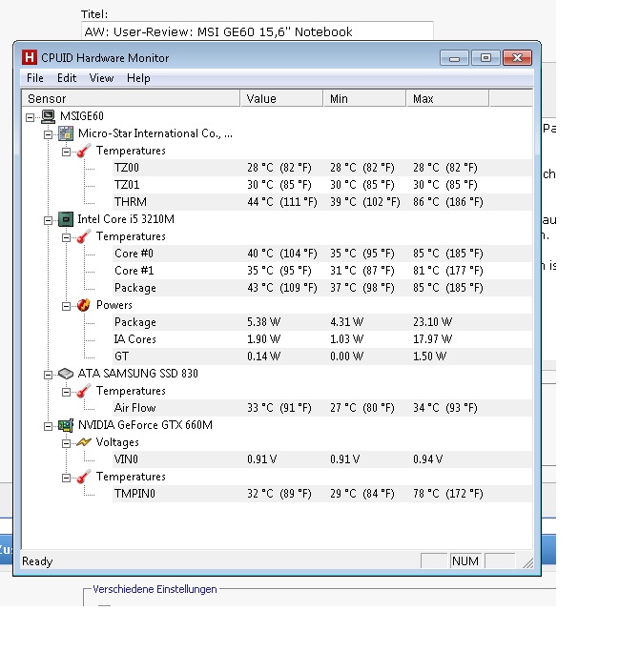This screenshot has width=640, height=672.
Task: Click the ATA SAMSUNG SSD 830 drive icon
Action: point(66,374)
